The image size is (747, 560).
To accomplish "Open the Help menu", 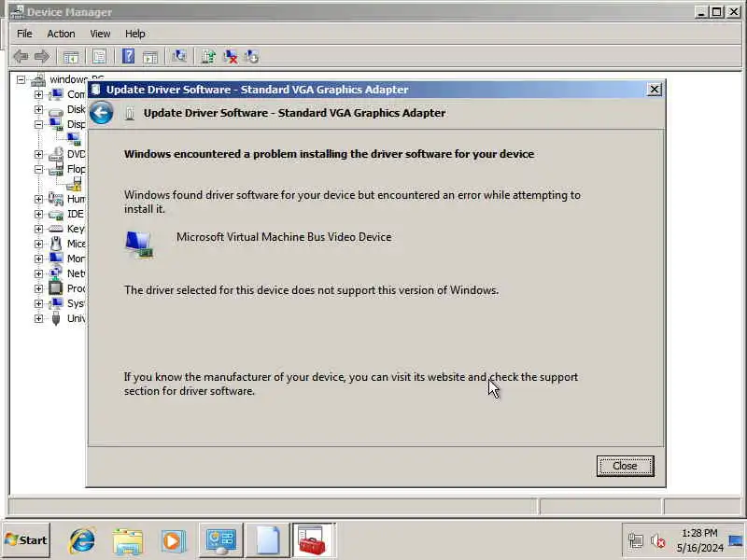I will click(135, 34).
